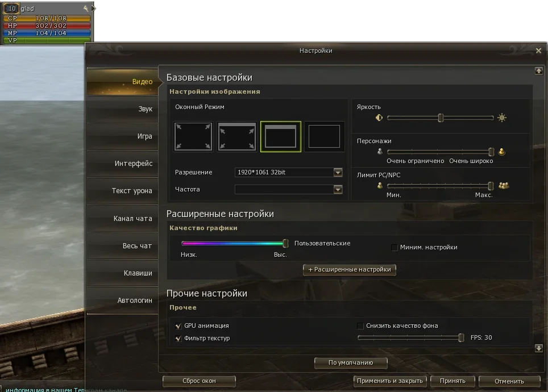This screenshot has height=392, width=548.
Task: Click the bright sun icon
Action: pyautogui.click(x=502, y=118)
